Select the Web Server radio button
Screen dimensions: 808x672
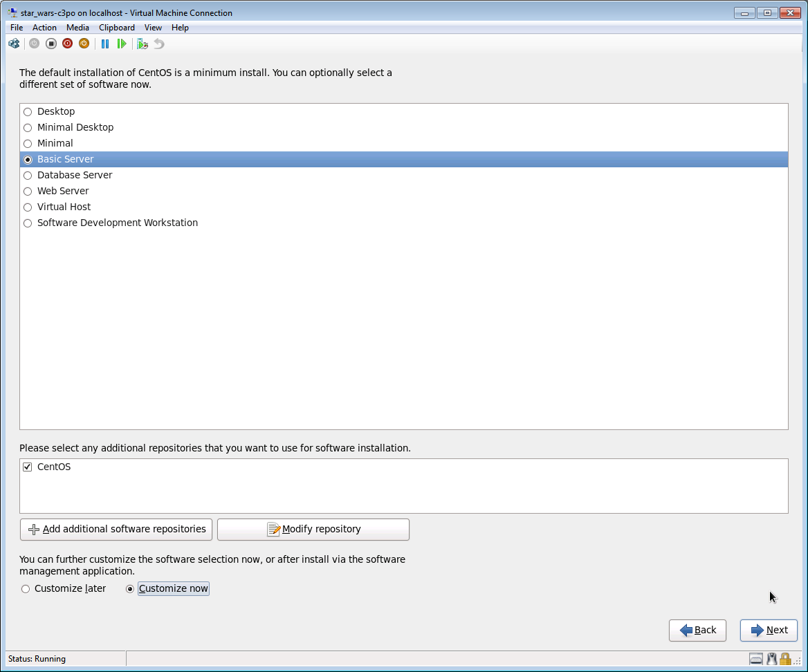pyautogui.click(x=28, y=192)
